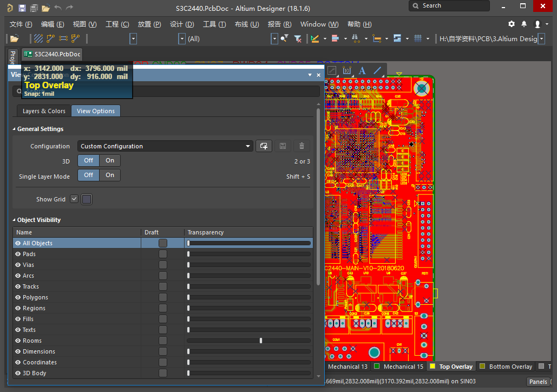557x392 pixels.
Task: Select the interactive routing tool icon
Action: click(x=51, y=38)
